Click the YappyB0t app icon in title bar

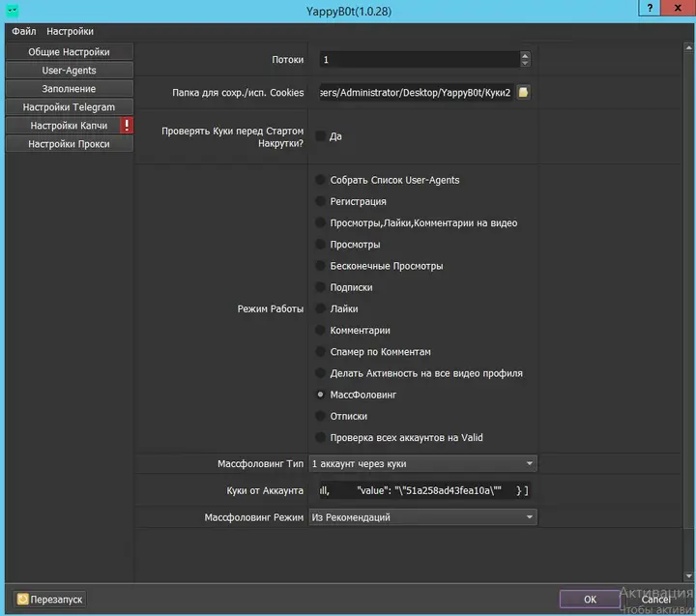click(x=12, y=11)
